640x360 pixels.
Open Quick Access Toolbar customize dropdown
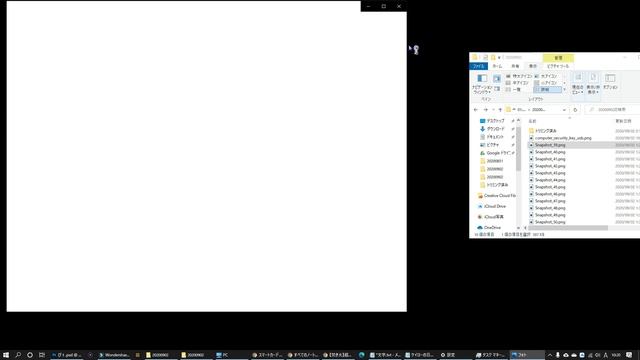point(499,58)
